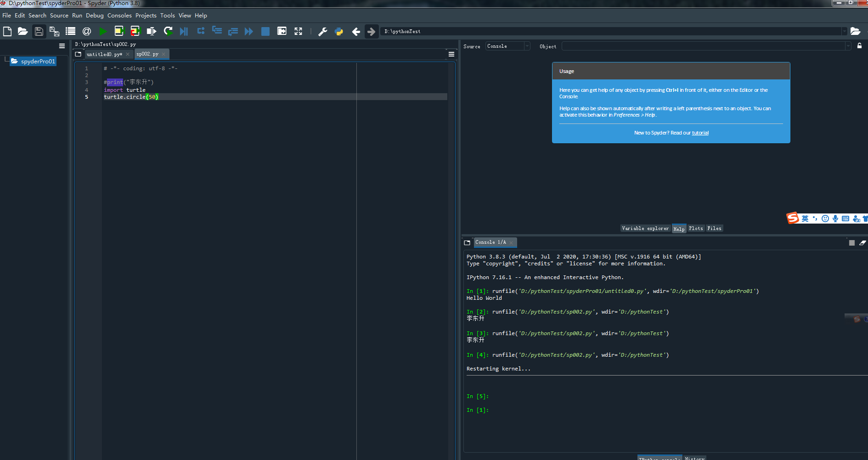The image size is (868, 460).
Task: Step over the current line in debugger
Action: (201, 31)
